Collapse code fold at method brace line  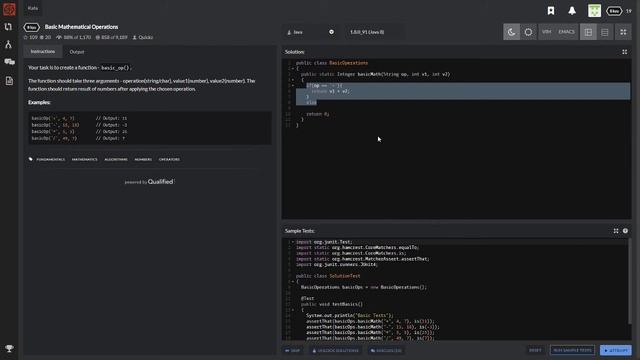(x=293, y=80)
